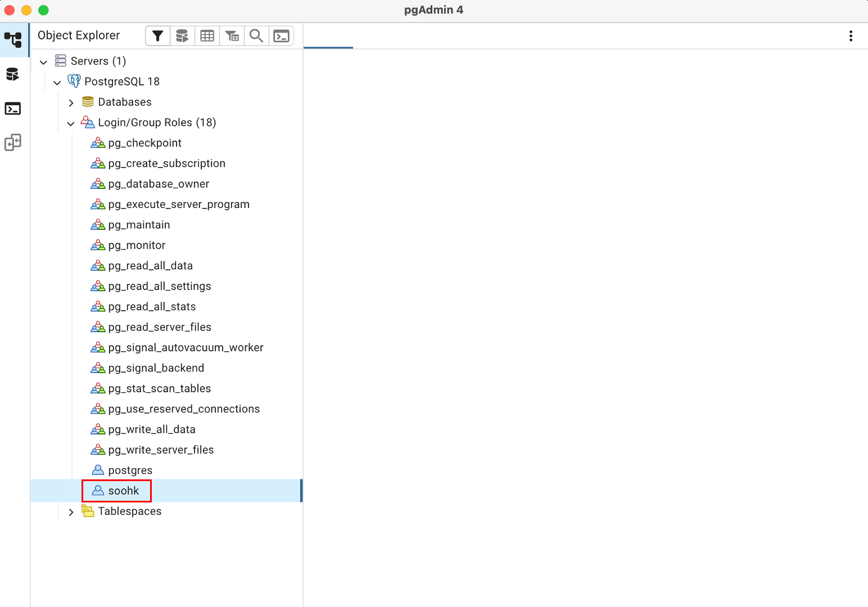Select the pg_database_owner role
The height and width of the screenshot is (607, 868).
(x=159, y=184)
